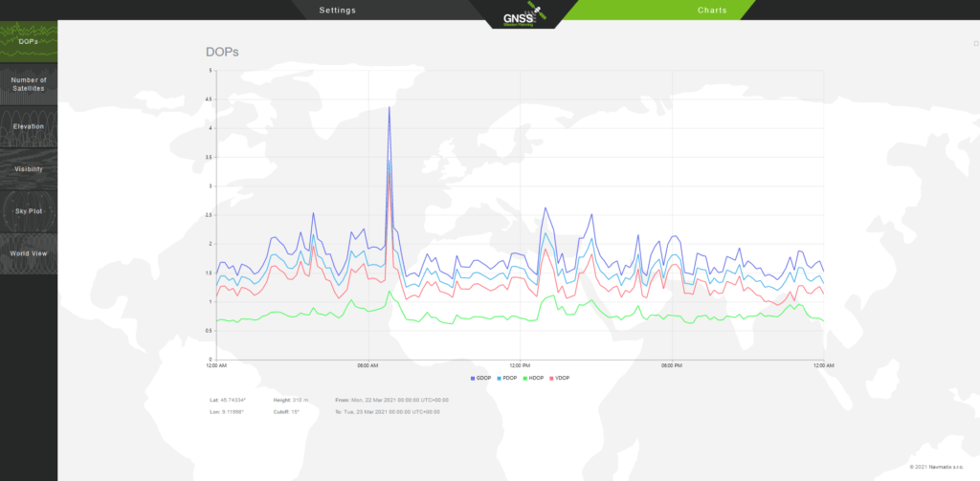Open World View from sidebar
The width and height of the screenshot is (980, 481).
click(x=29, y=253)
